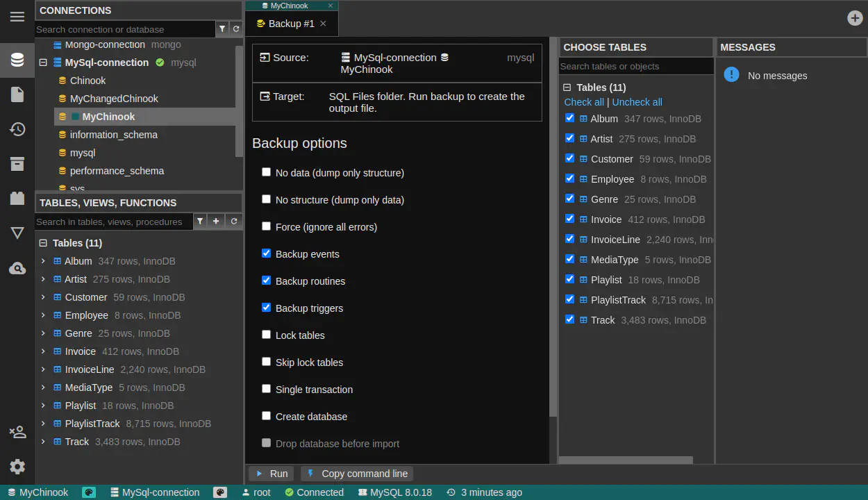Click the plus icon to add database object
The width and height of the screenshot is (868, 500).
tap(217, 222)
